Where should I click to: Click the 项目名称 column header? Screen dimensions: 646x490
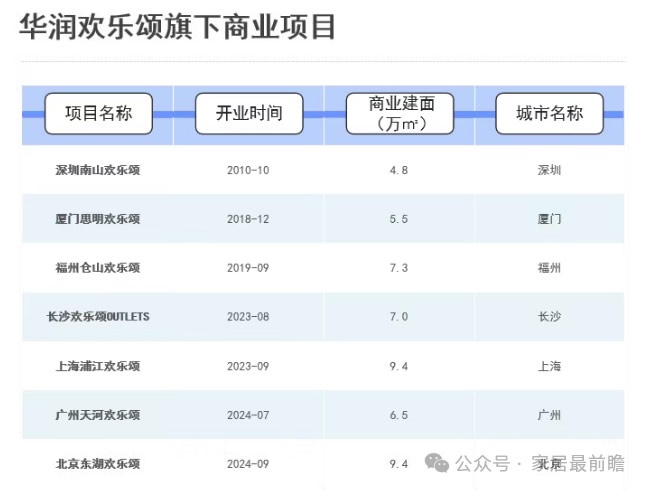point(98,113)
